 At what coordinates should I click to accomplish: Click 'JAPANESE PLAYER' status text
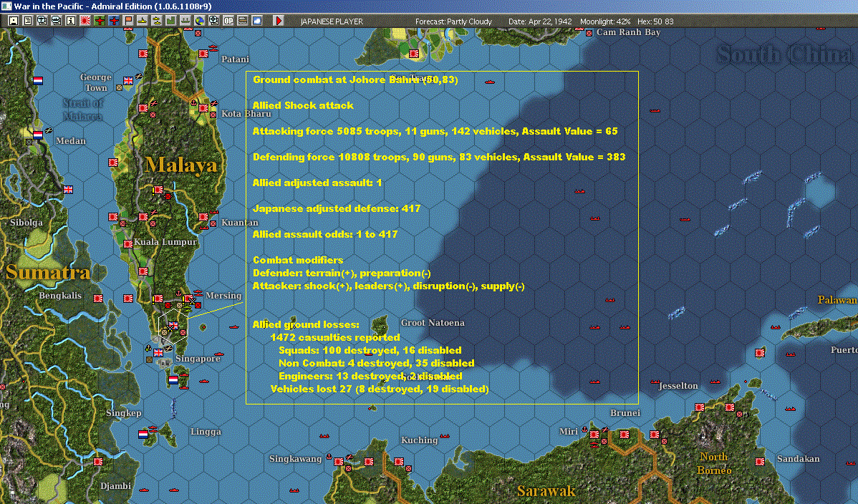pos(332,21)
